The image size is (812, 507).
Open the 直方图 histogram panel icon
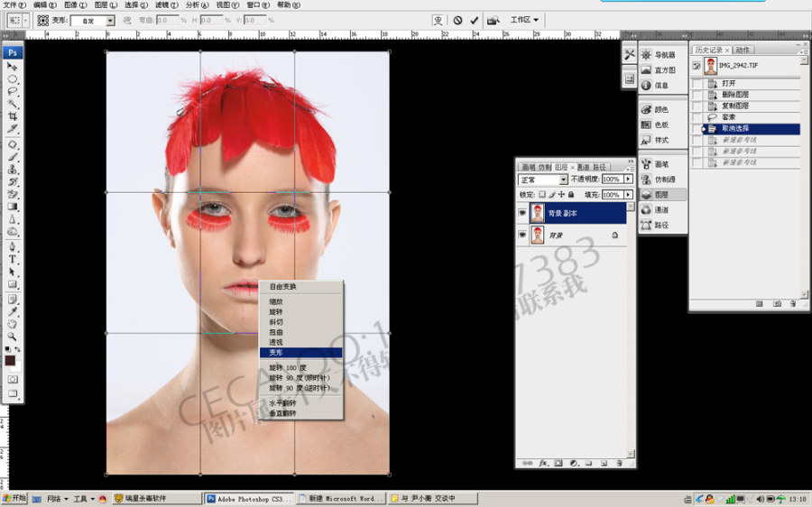(646, 69)
